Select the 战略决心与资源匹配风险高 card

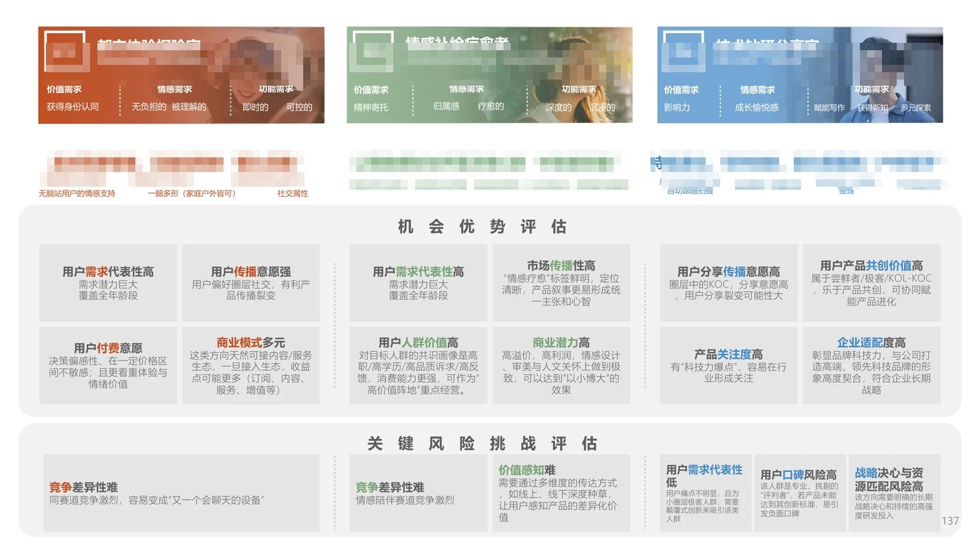click(895, 493)
